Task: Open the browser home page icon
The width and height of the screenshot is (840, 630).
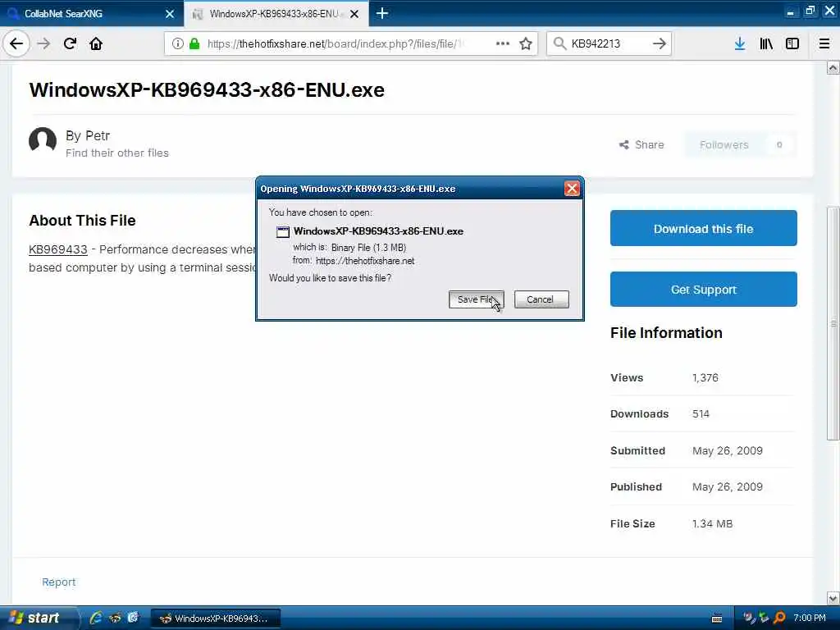Action: coord(96,44)
